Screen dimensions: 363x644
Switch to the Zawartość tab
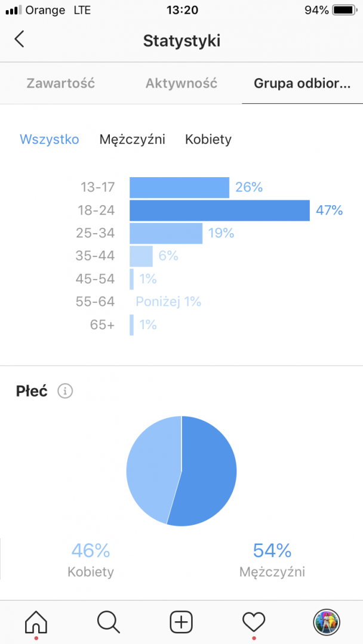click(60, 83)
